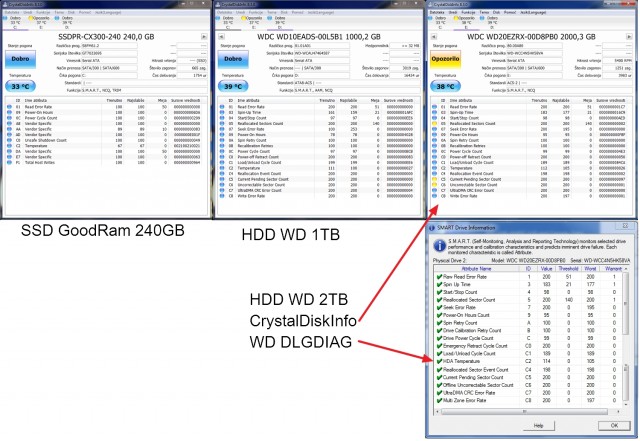
Task: Select Load/Unload Cycle Count row in SMART dialog
Action: pyautogui.click(x=528, y=354)
